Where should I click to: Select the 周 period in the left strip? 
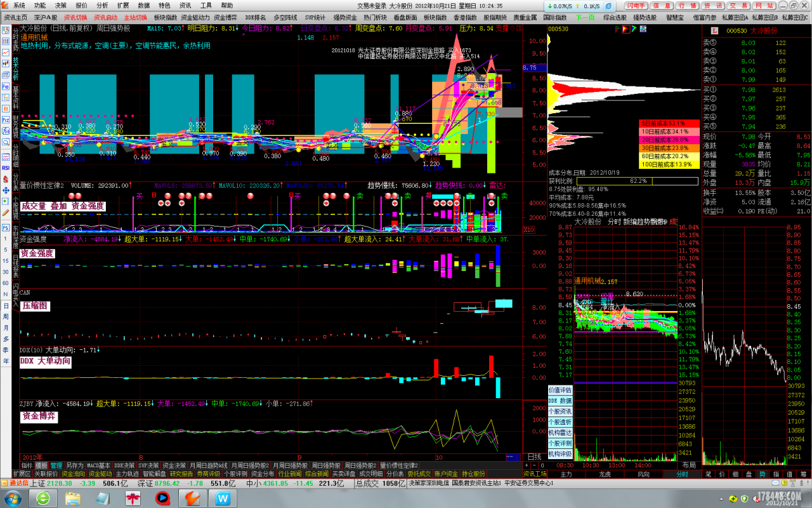[x=6, y=317]
